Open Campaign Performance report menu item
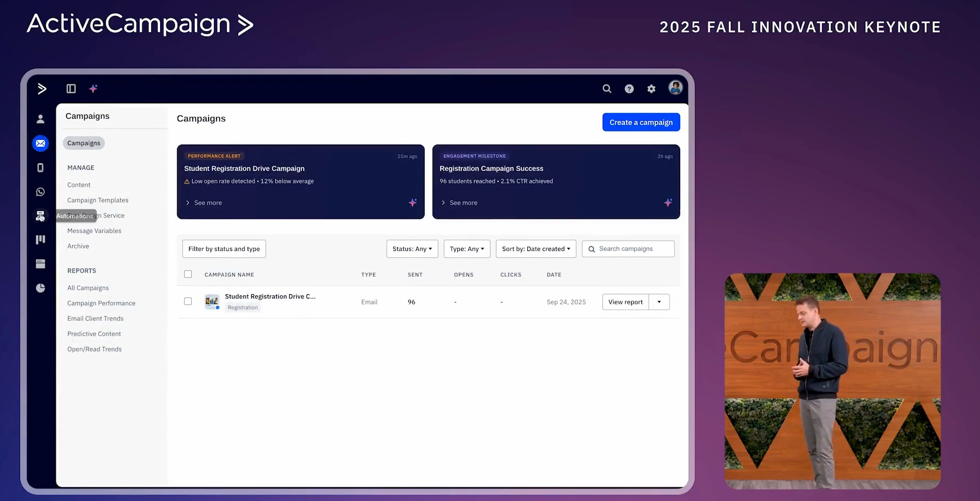Screen dimensions: 980x501 (x=101, y=303)
